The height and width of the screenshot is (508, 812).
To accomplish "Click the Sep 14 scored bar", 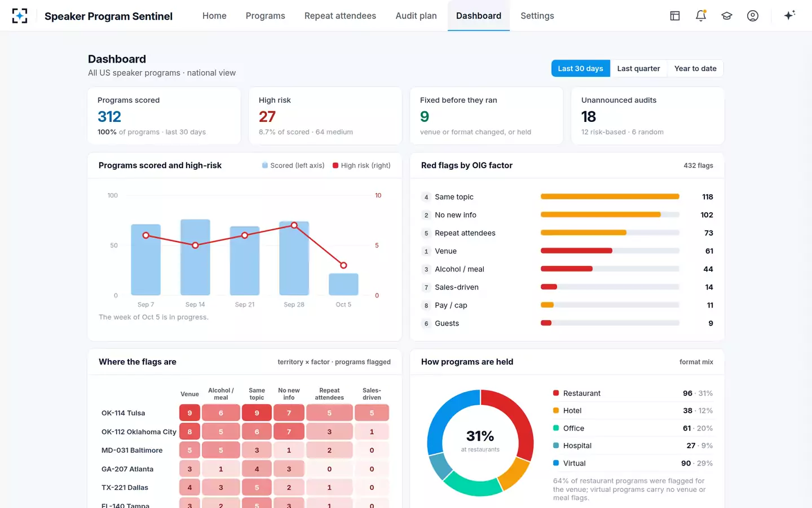I will click(195, 257).
